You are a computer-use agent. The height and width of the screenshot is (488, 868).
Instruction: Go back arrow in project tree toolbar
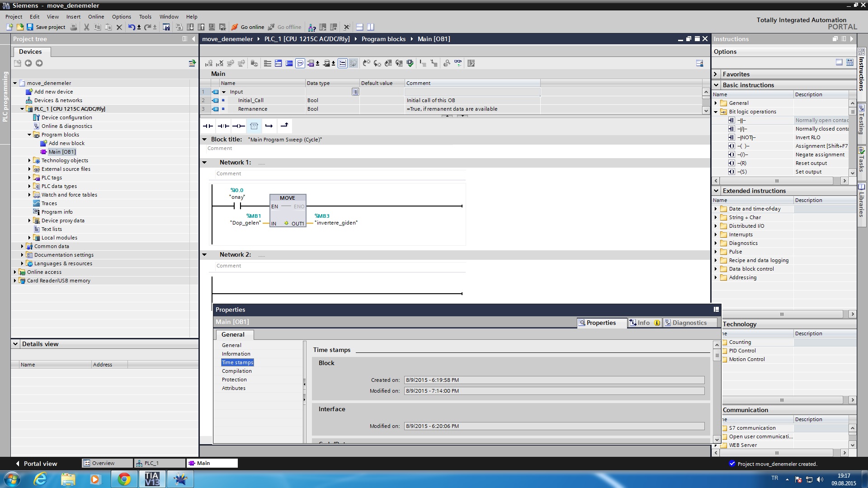(x=28, y=63)
